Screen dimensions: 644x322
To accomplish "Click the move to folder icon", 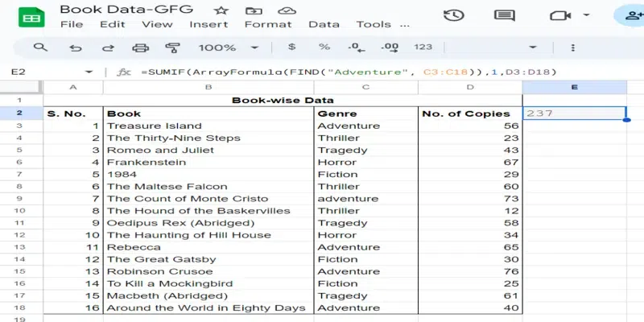I will pyautogui.click(x=254, y=12).
